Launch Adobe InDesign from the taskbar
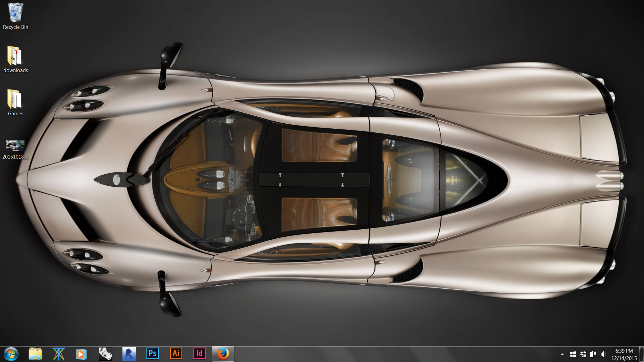The width and height of the screenshot is (644, 362). (x=200, y=353)
